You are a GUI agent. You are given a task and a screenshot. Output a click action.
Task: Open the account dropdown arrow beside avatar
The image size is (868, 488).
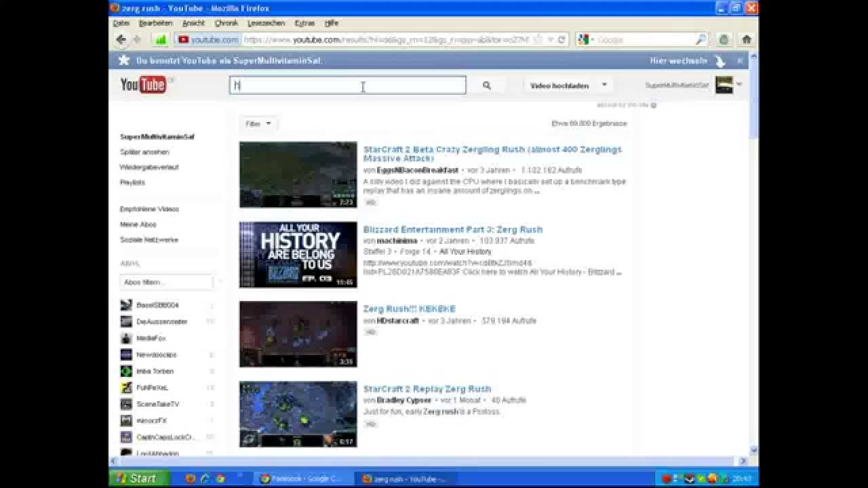[x=738, y=85]
